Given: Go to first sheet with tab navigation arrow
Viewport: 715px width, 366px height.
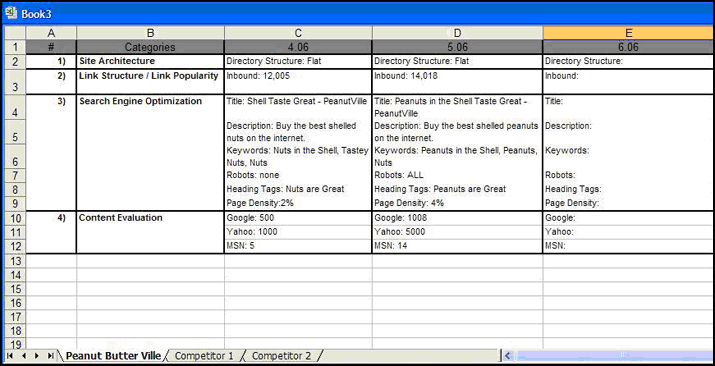Looking at the screenshot, I should coord(9,356).
